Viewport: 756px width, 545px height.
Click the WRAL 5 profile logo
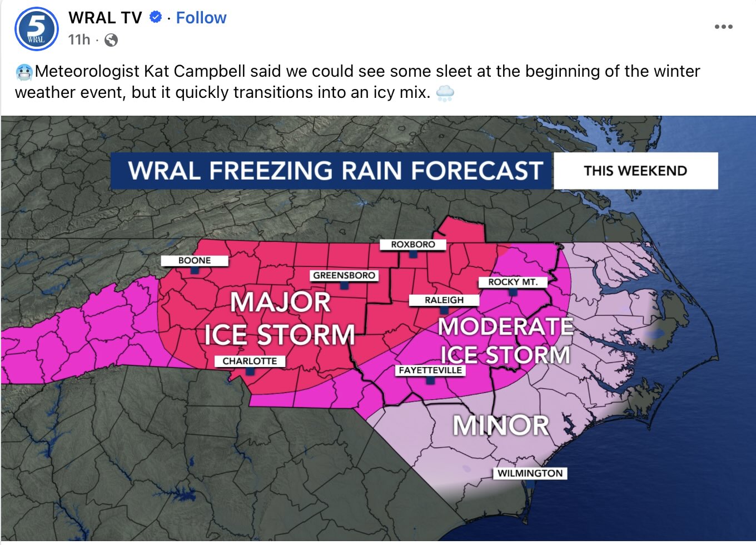(37, 29)
